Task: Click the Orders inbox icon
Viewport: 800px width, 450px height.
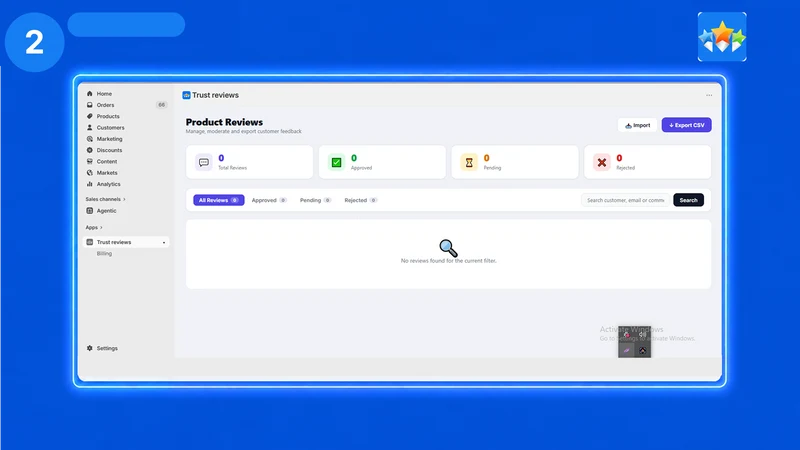Action: coord(90,105)
